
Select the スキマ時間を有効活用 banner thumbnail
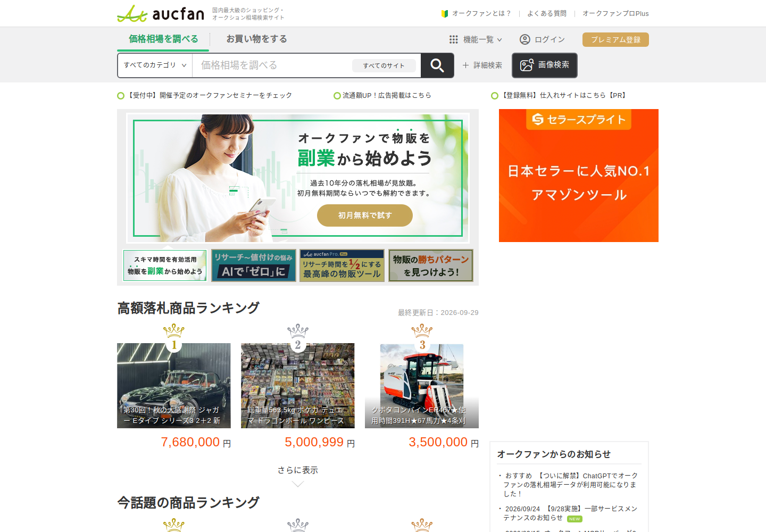(165, 265)
